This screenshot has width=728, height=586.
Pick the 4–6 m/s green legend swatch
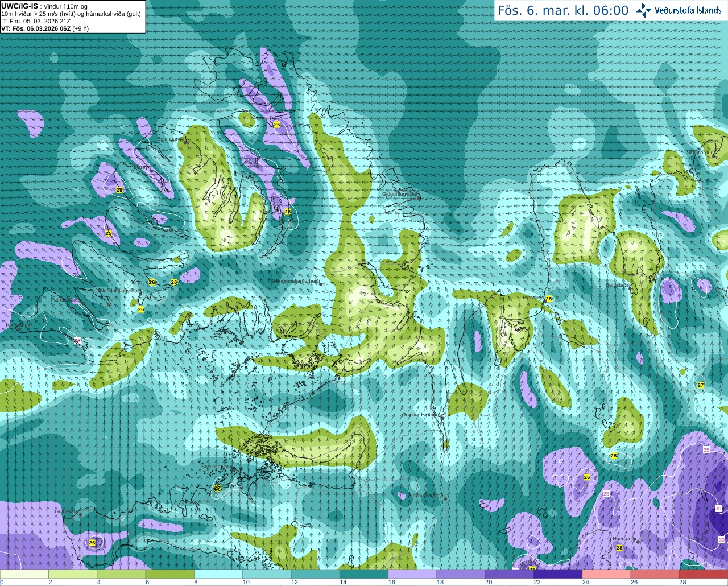[121, 574]
